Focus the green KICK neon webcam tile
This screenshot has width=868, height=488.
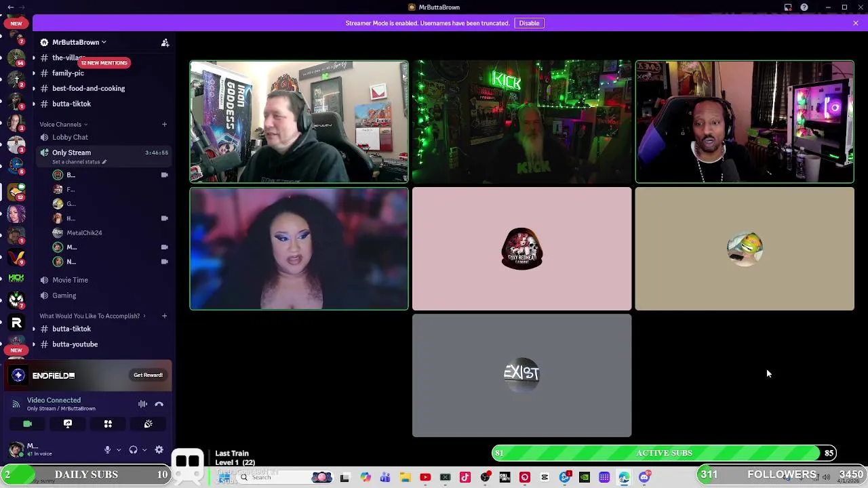click(x=521, y=122)
